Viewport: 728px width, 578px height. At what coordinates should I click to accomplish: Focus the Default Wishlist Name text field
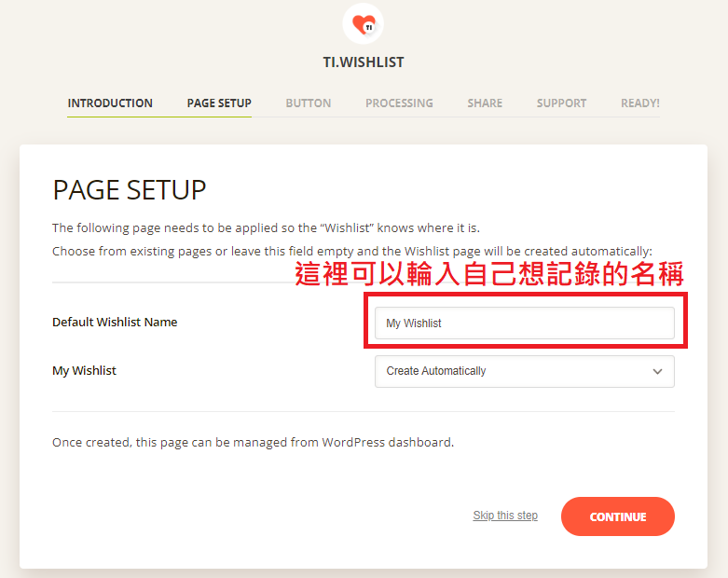524,323
